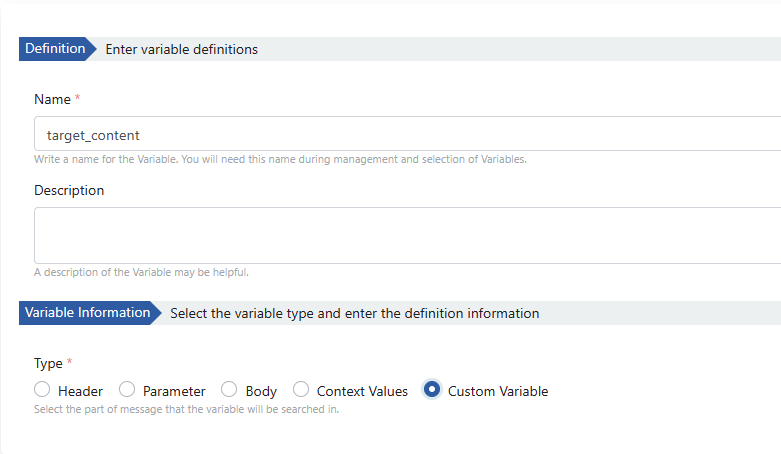Click the Description helper text below textarea
Image resolution: width=781 pixels, height=454 pixels.
coord(141,272)
